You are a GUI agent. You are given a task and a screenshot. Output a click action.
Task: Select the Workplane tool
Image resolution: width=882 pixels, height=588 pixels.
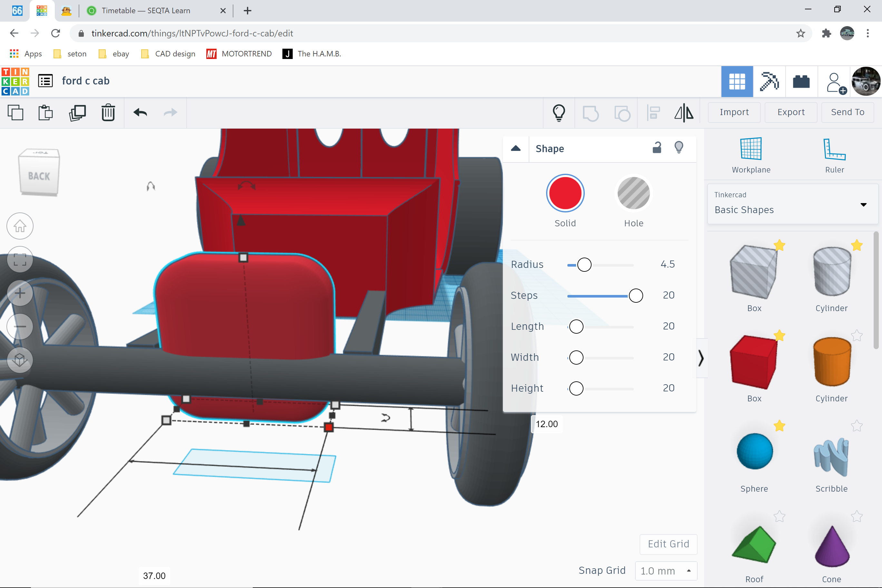(x=751, y=155)
